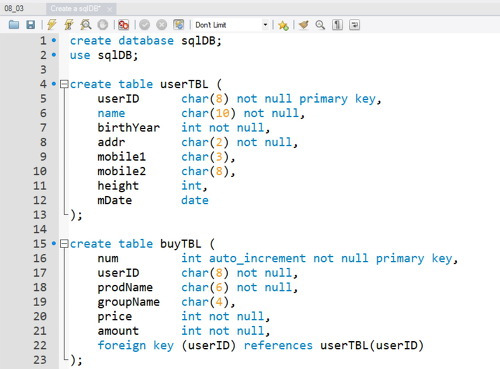The height and width of the screenshot is (369, 500).
Task: Click the 'foreign key' keyword on line 22
Action: (135, 346)
